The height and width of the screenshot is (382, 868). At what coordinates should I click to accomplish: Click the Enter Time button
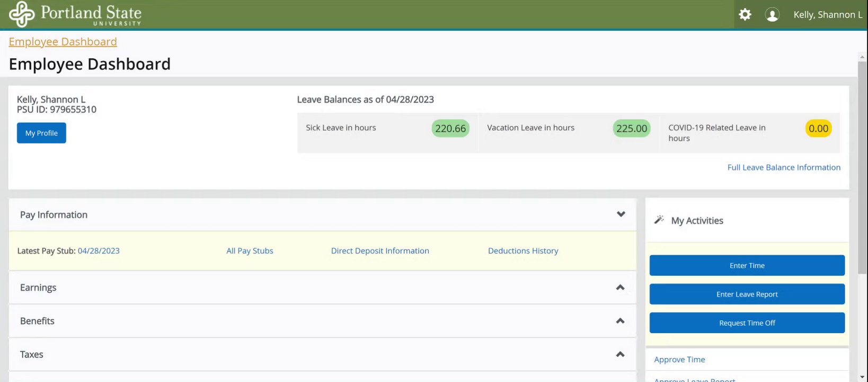tap(747, 265)
